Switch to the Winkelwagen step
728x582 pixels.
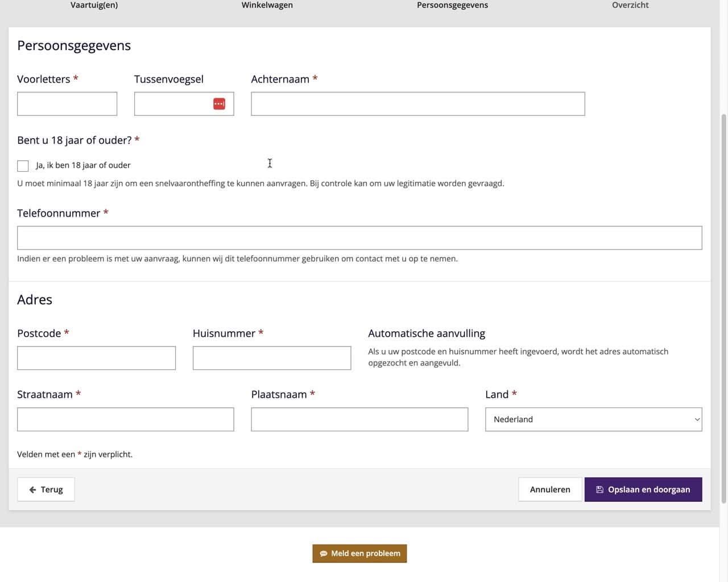tap(267, 5)
